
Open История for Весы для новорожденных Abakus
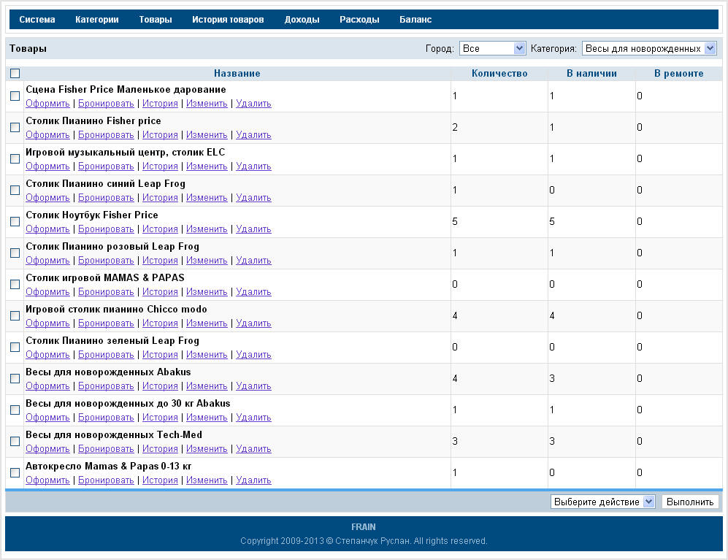coord(160,386)
